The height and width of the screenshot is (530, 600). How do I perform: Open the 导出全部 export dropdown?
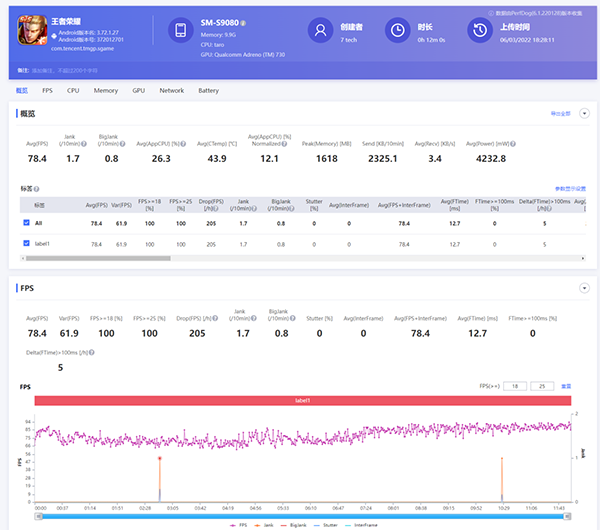tap(562, 114)
